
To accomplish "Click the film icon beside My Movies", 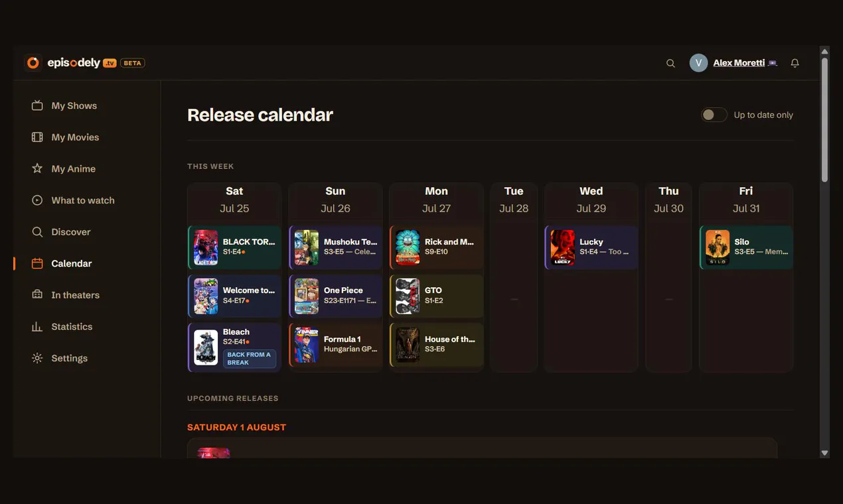I will coord(37,137).
